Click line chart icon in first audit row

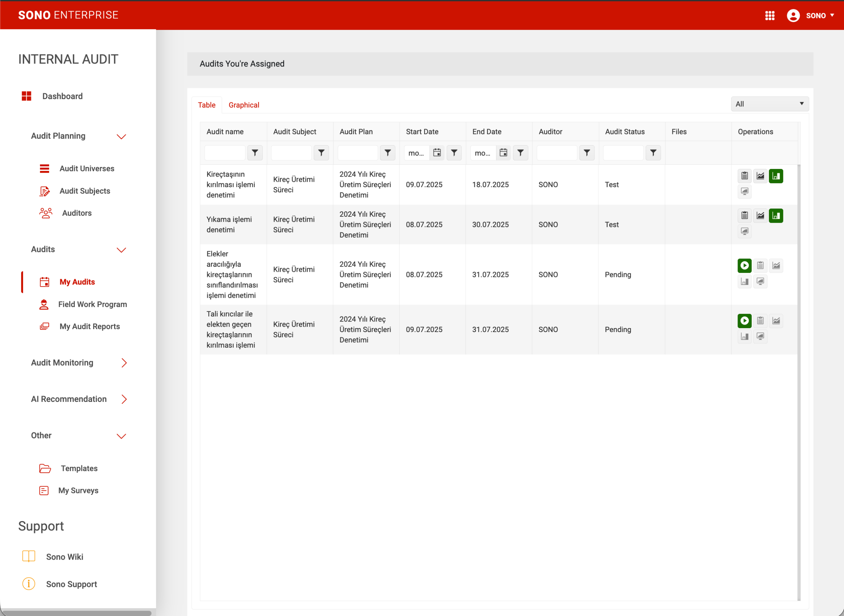click(760, 176)
